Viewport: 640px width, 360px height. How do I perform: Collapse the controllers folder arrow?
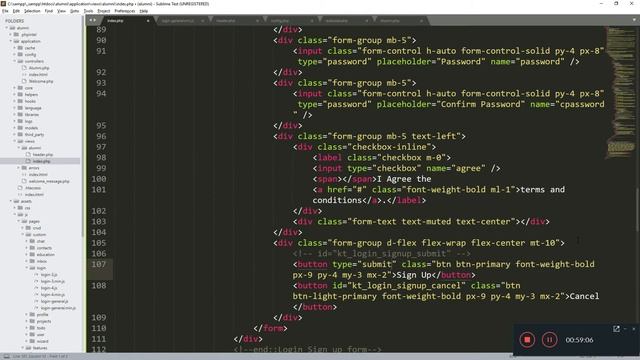[x=15, y=61]
